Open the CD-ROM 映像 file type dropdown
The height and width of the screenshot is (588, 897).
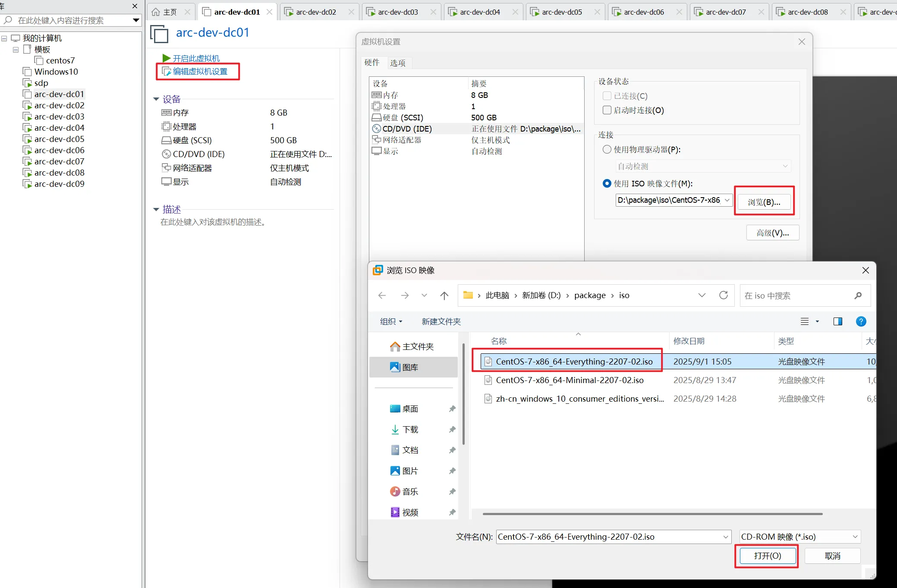[799, 537]
